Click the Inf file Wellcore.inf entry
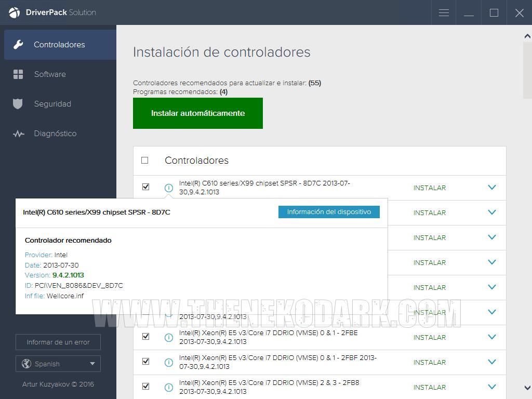This screenshot has height=399, width=532. (54, 296)
